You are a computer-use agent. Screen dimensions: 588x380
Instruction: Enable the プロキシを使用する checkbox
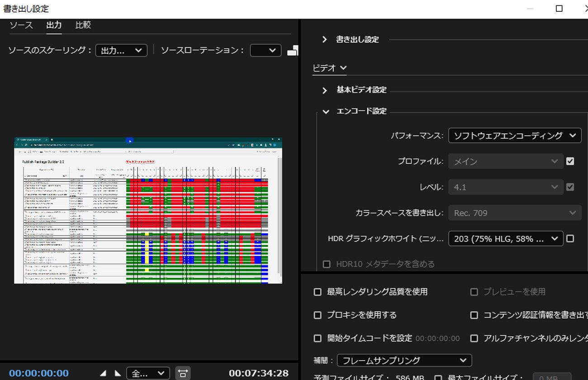[x=317, y=315]
